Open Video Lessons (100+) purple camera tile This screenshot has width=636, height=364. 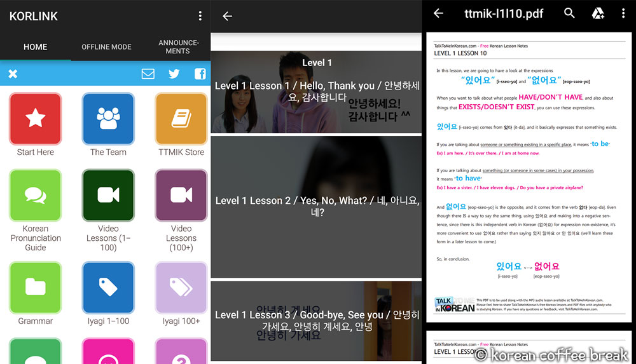pos(181,196)
